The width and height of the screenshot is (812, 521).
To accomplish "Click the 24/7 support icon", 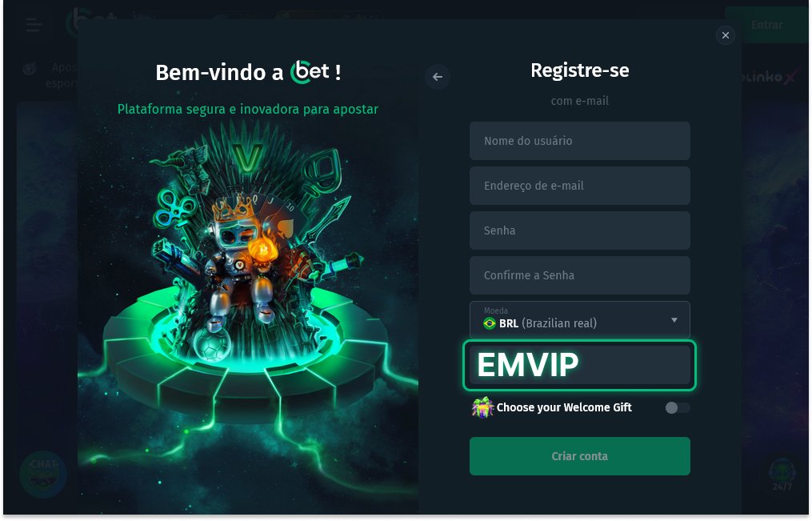I will [782, 475].
